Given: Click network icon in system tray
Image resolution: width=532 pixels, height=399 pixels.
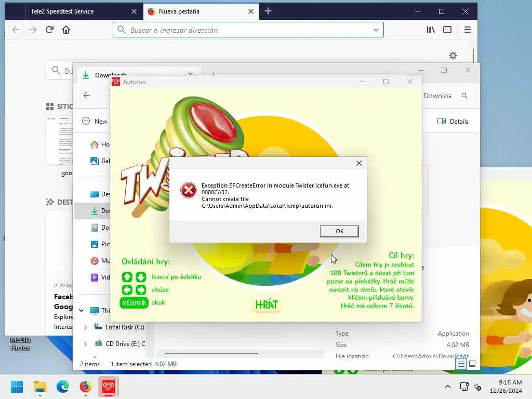Looking at the screenshot, I should tap(464, 387).
